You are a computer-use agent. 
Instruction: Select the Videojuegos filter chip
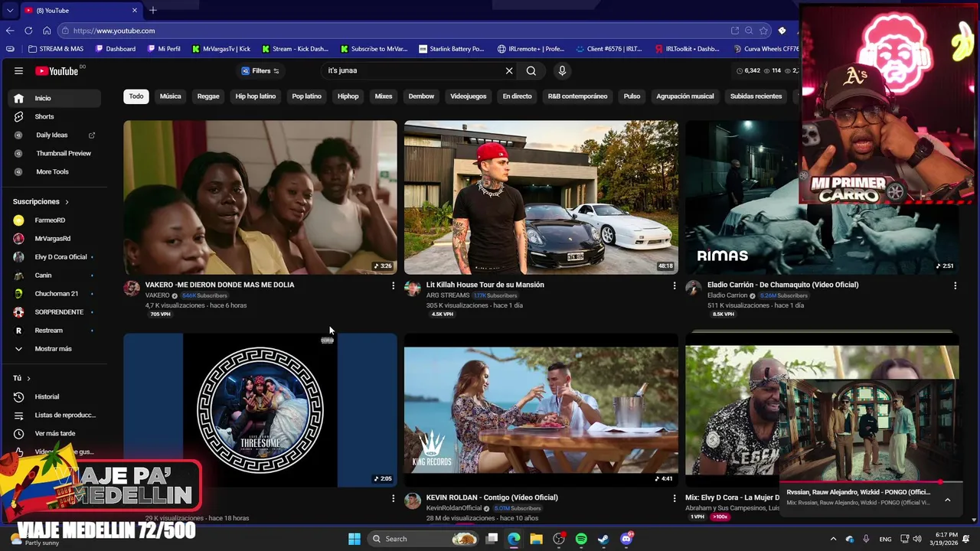pos(469,96)
